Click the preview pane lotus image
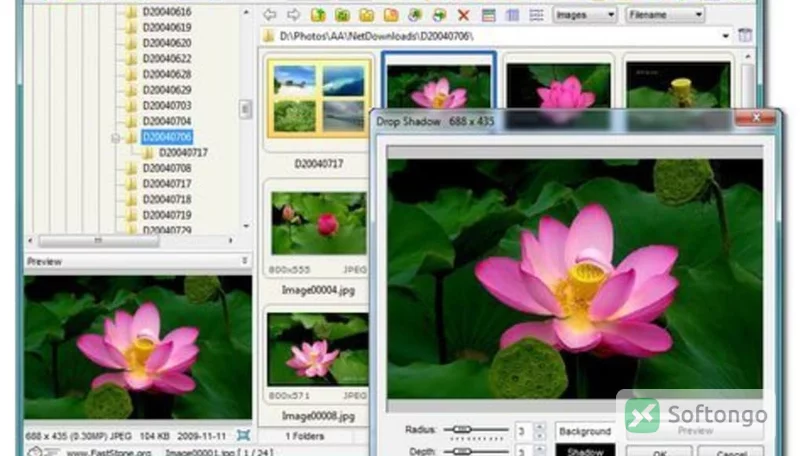Viewport: 800px width, 456px height. point(138,347)
